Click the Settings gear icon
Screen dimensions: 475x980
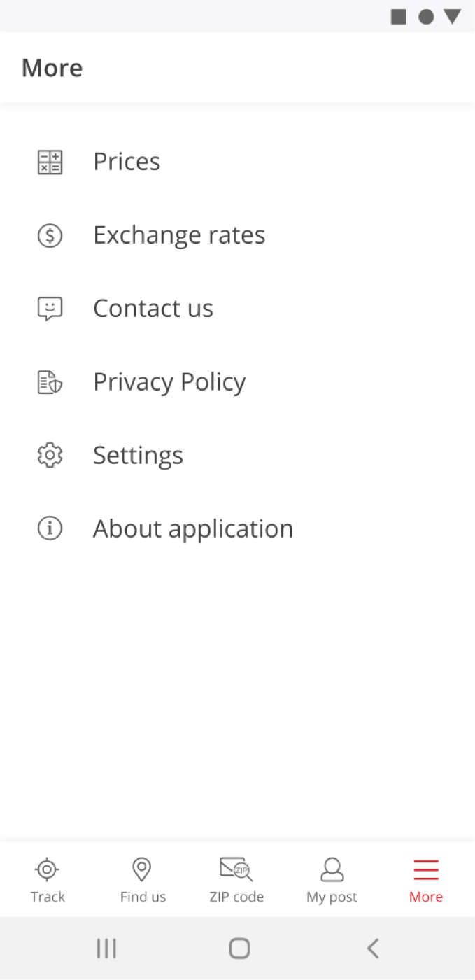coord(50,456)
